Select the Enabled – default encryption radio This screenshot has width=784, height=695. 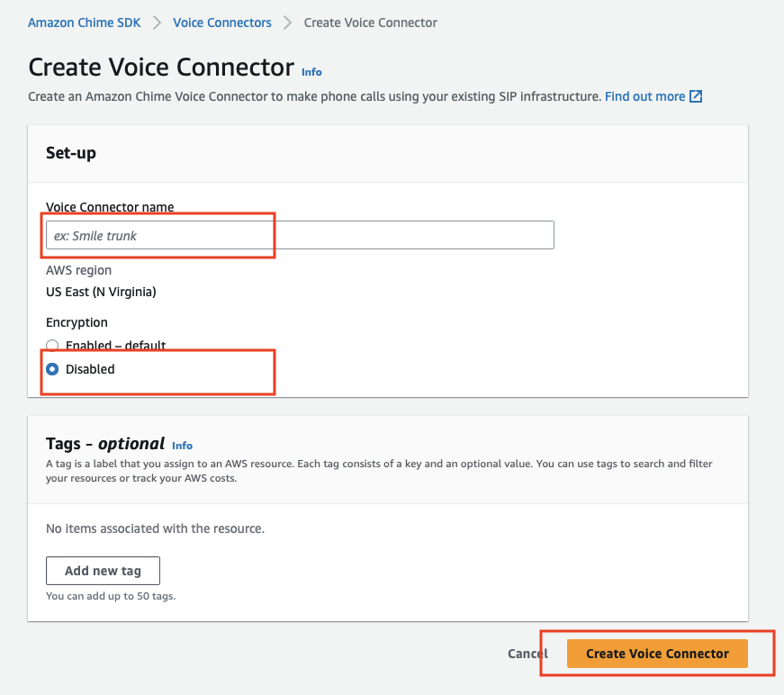click(x=52, y=345)
